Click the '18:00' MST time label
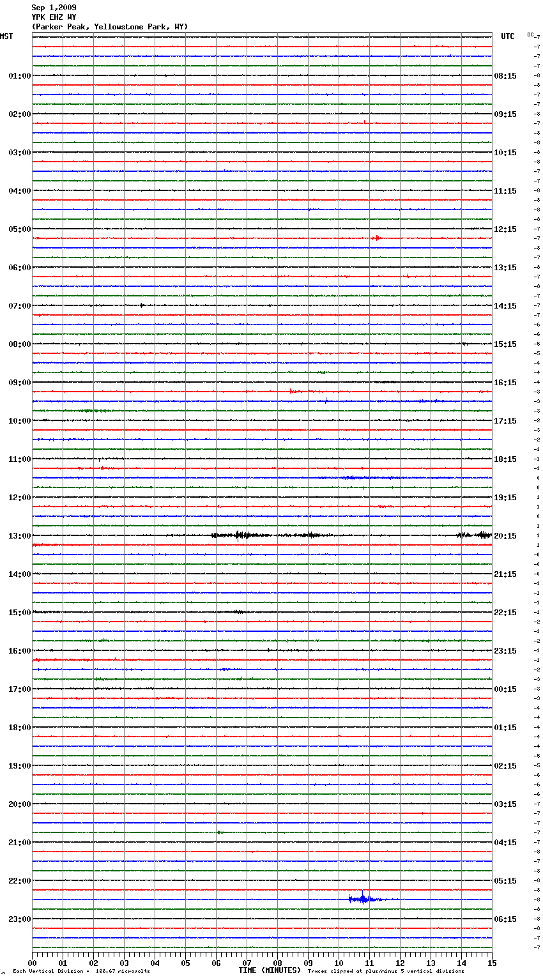This screenshot has height=980, width=543. click(x=20, y=728)
